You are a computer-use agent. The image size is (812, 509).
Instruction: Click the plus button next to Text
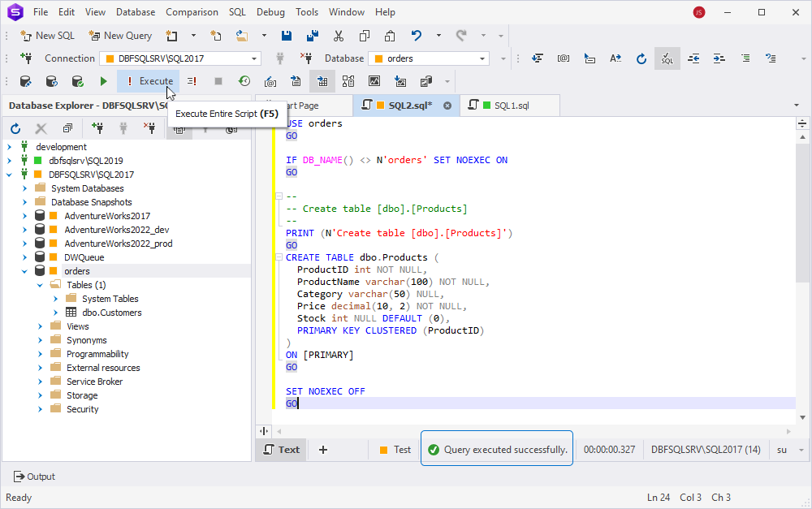323,450
